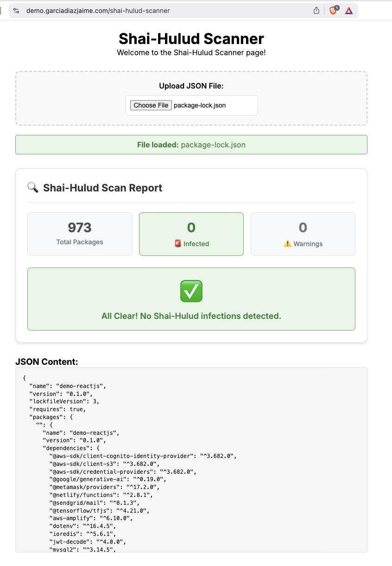Click the All Clear success message
The height and width of the screenshot is (566, 392).
pyautogui.click(x=191, y=316)
